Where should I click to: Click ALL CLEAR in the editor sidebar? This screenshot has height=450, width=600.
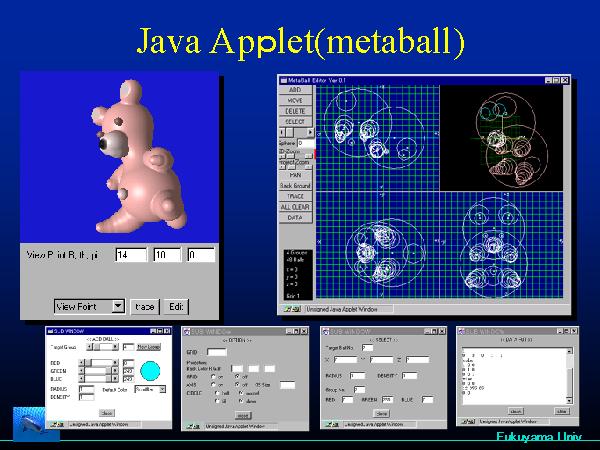click(295, 207)
